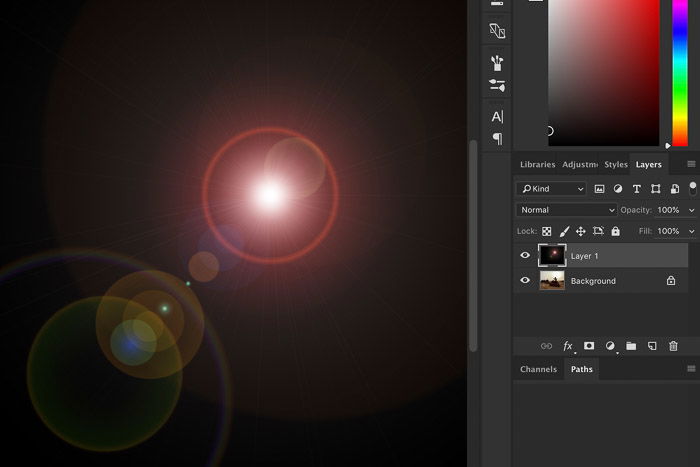This screenshot has height=467, width=700.
Task: Open the Paragraph panel icon
Action: coord(497,139)
